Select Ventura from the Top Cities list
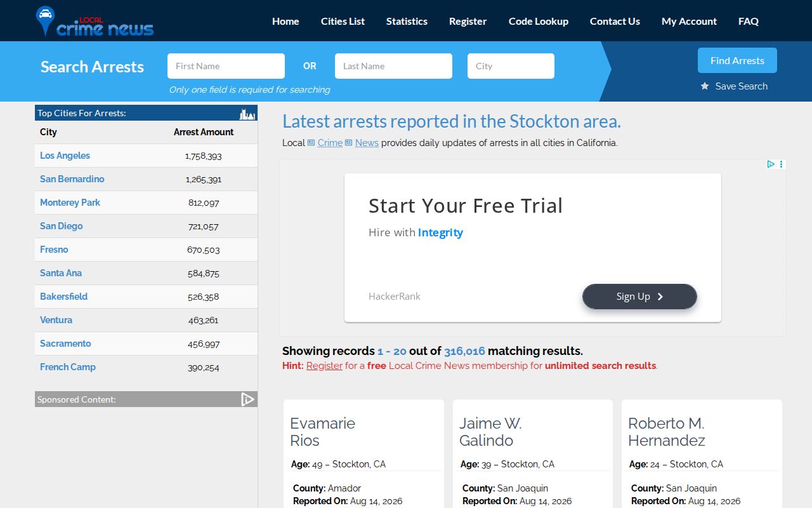 (56, 320)
